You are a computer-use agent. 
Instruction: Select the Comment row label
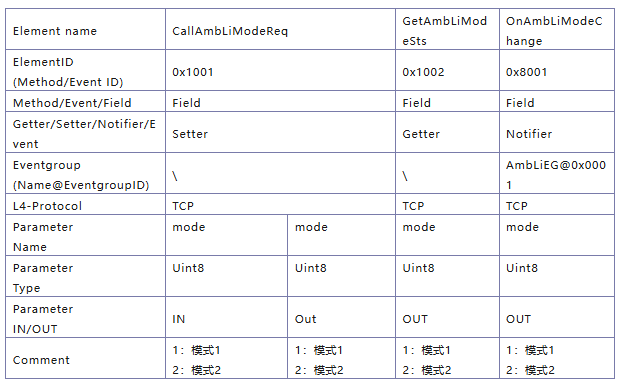[x=41, y=360]
